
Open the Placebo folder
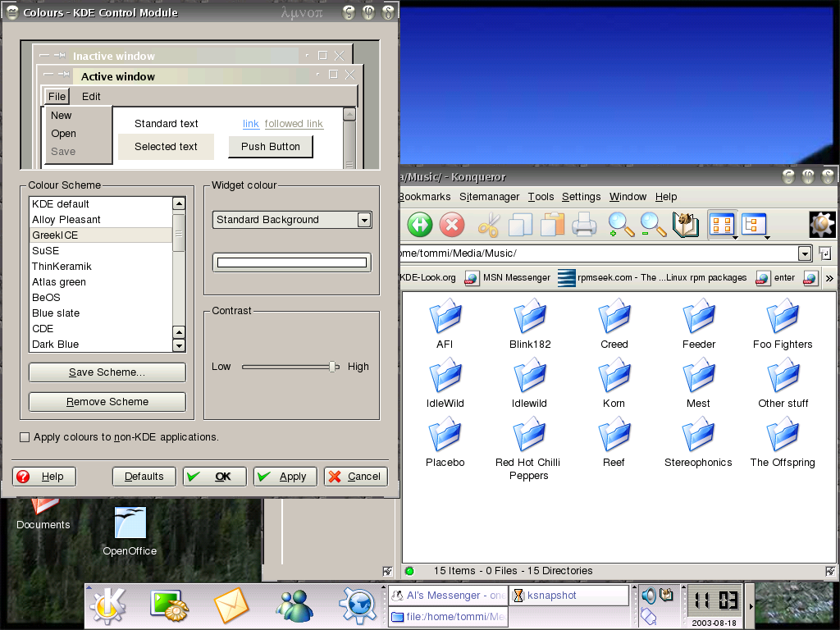445,442
